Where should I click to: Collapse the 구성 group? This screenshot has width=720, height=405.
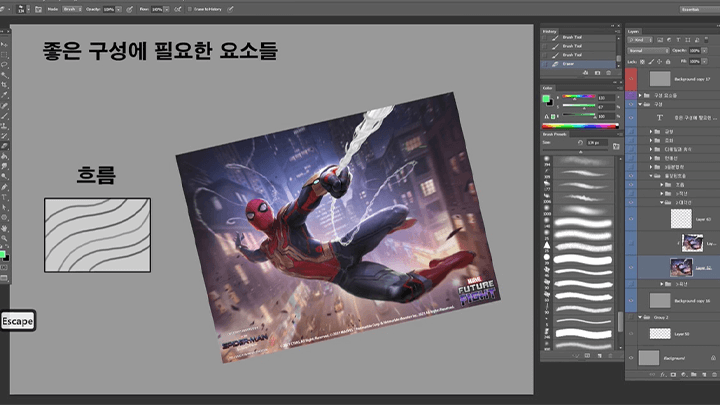(x=640, y=104)
